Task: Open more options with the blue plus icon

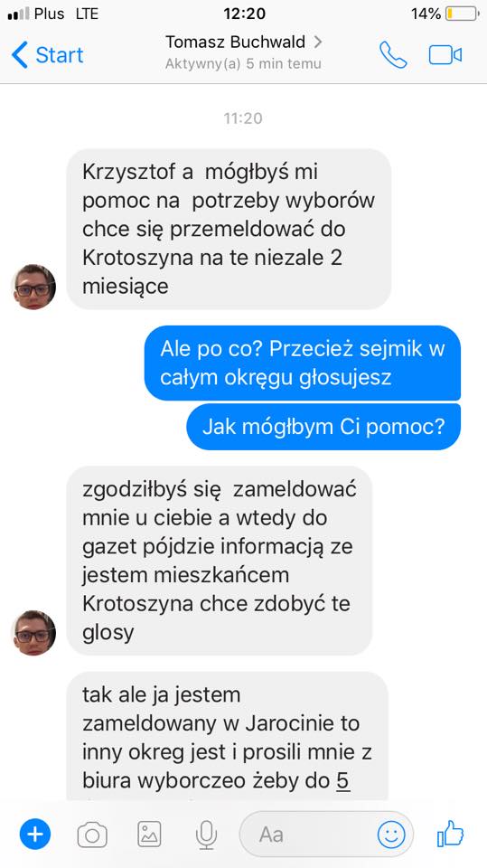Action: tap(35, 834)
